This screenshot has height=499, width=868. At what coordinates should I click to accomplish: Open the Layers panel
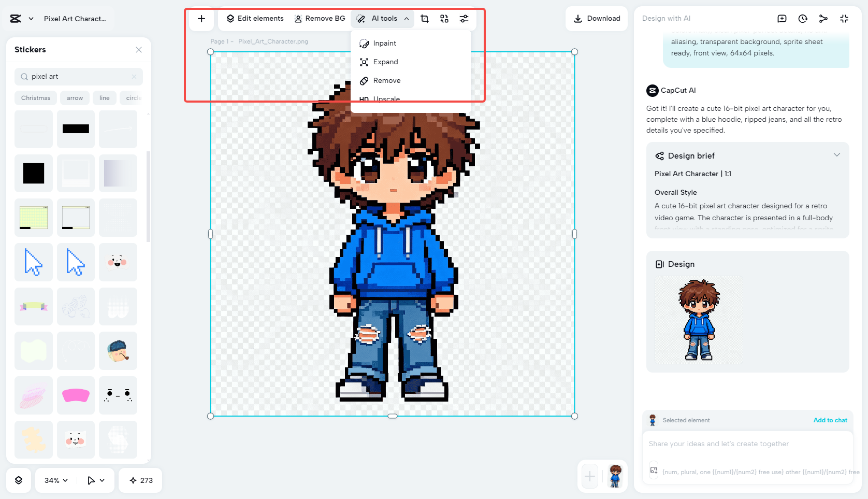tap(19, 480)
